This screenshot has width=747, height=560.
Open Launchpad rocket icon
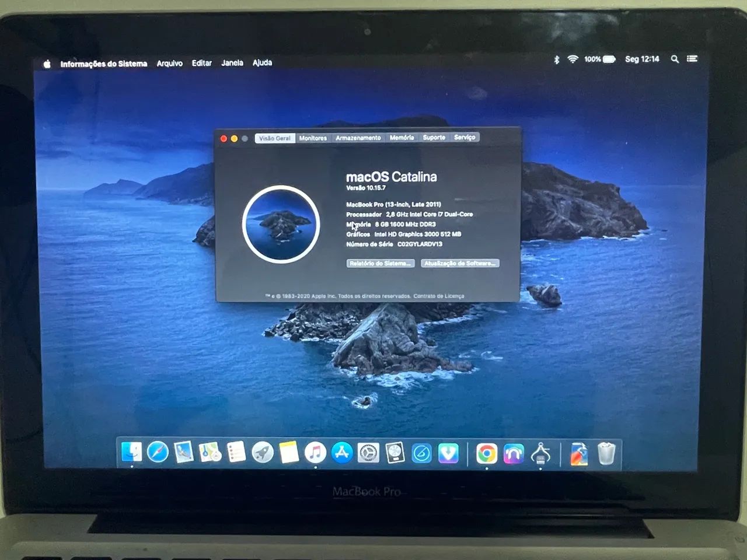(263, 452)
